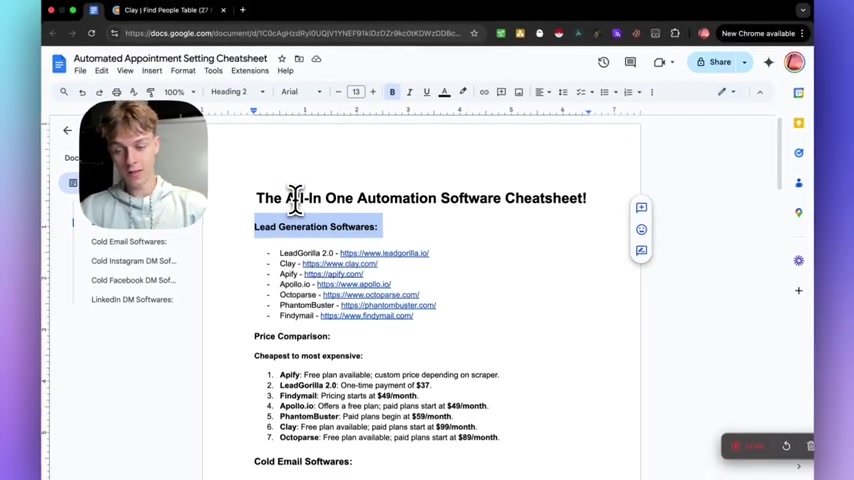Collapse the menus with chevron
Image resolution: width=854 pixels, height=480 pixels.
(x=760, y=92)
